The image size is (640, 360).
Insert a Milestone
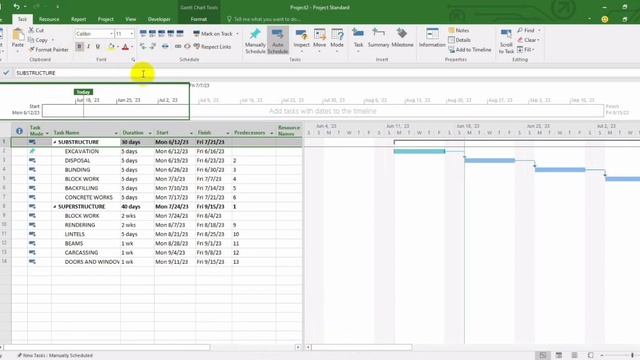tap(402, 38)
